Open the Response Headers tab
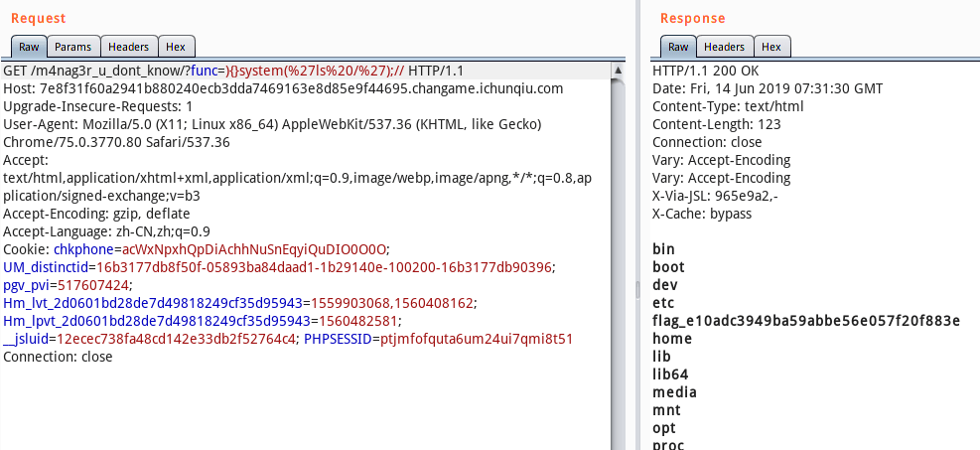This screenshot has height=450, width=980. pos(725,47)
